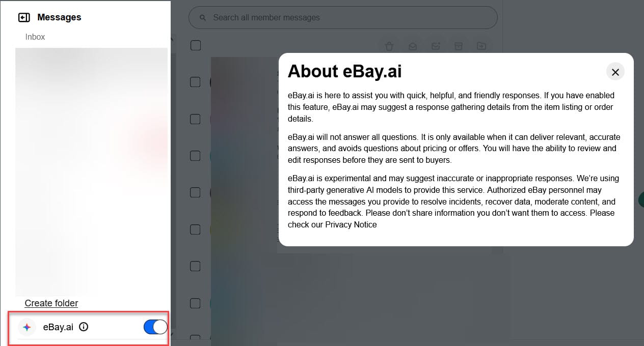
Task: Click the archive box icon
Action: [459, 46]
